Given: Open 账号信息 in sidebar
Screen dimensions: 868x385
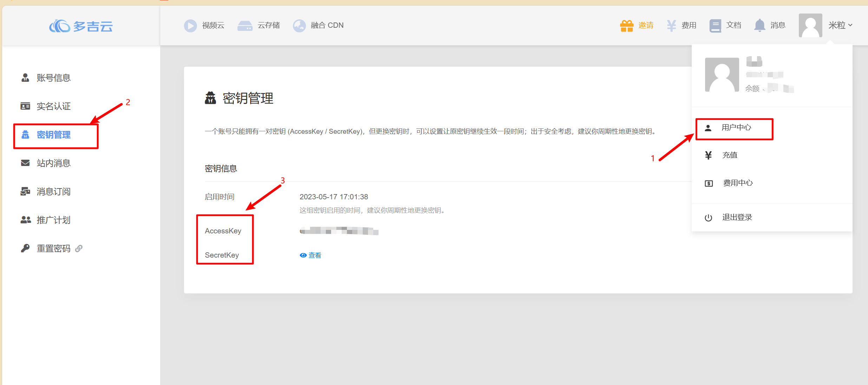Looking at the screenshot, I should (x=53, y=78).
